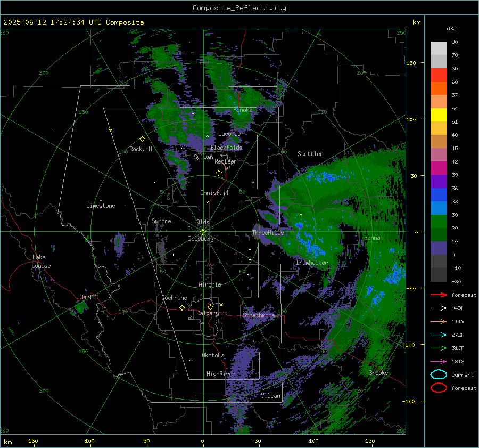The height and width of the screenshot is (448, 479).
Task: Click the green 31JP arrow legend icon
Action: pos(439,348)
